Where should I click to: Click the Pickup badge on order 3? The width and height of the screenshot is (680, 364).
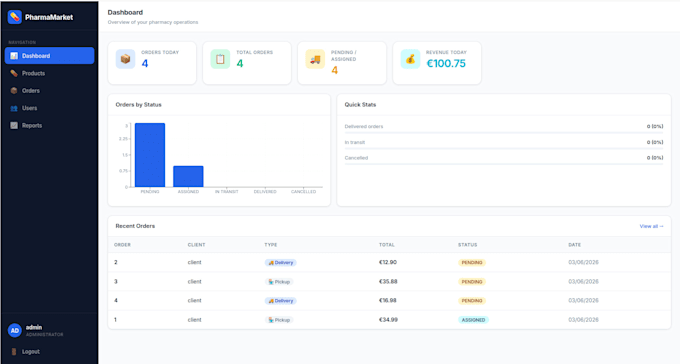[279, 282]
